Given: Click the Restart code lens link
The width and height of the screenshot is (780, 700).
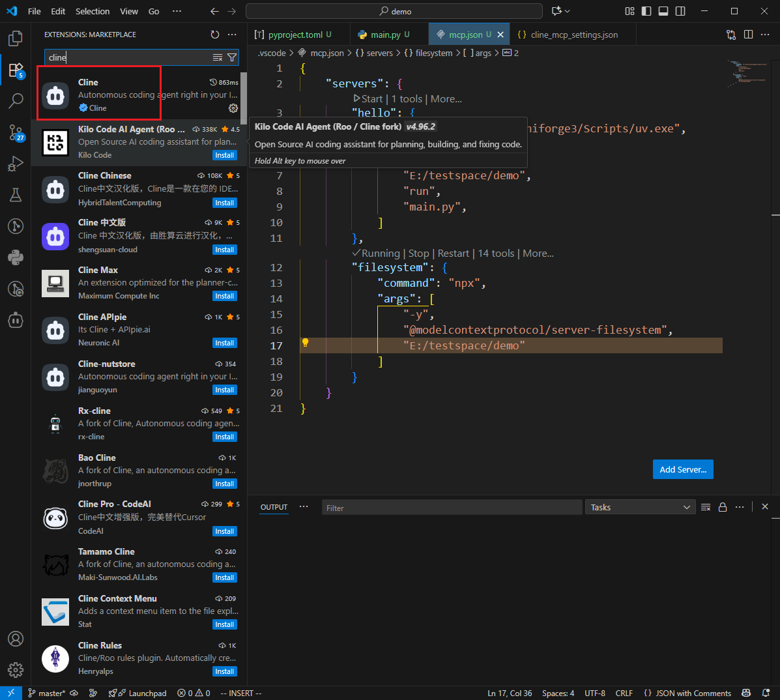Looking at the screenshot, I should click(x=453, y=254).
